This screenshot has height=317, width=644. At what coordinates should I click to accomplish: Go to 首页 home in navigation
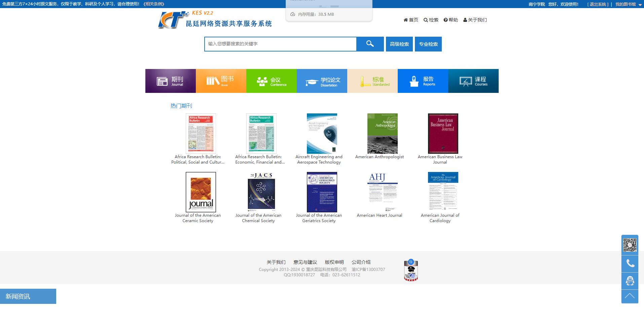411,20
